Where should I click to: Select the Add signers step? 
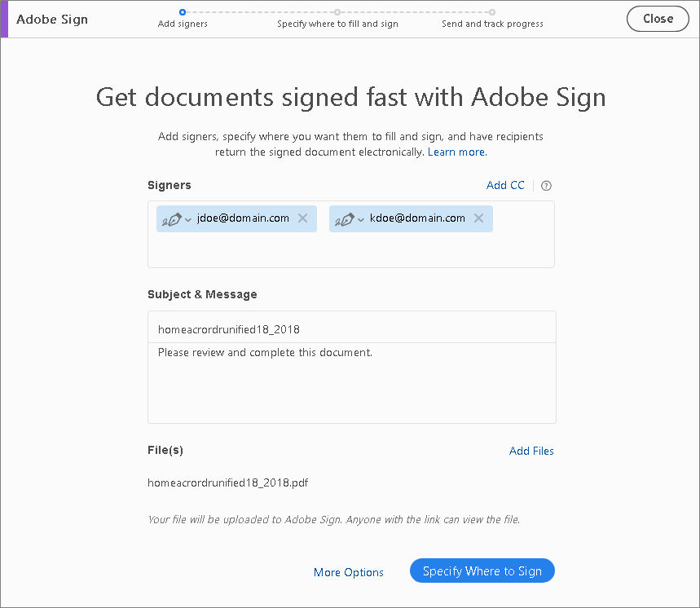(183, 24)
